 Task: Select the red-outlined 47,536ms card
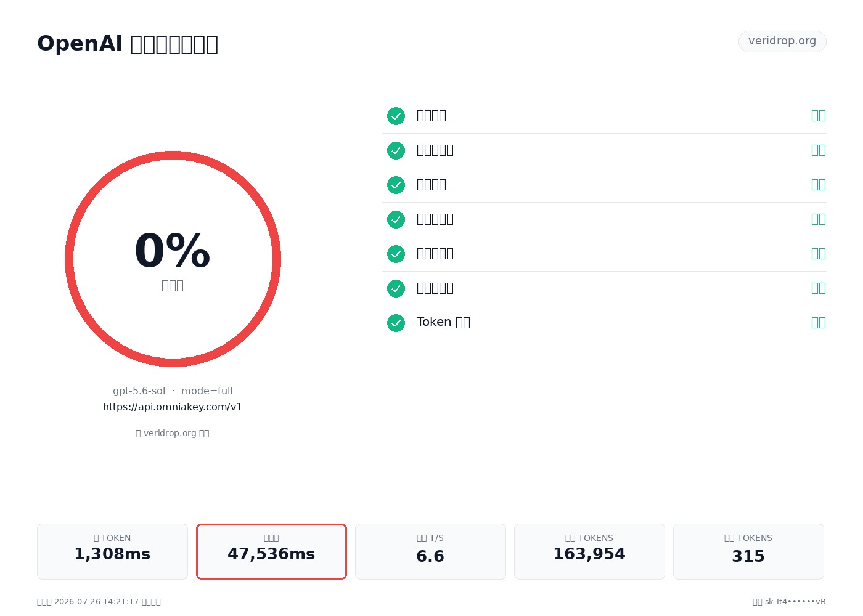point(271,551)
